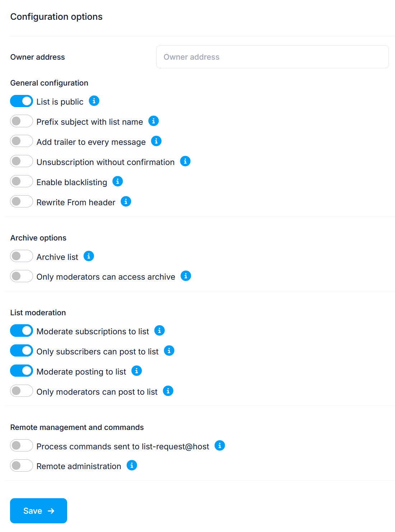
Task: Show help for Only subscribers can post
Action: point(169,350)
